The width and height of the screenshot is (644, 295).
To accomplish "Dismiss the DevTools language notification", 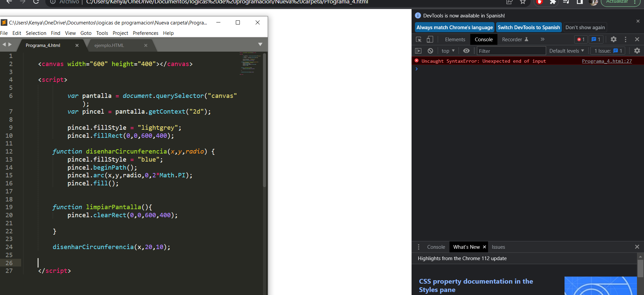I will click(x=638, y=21).
